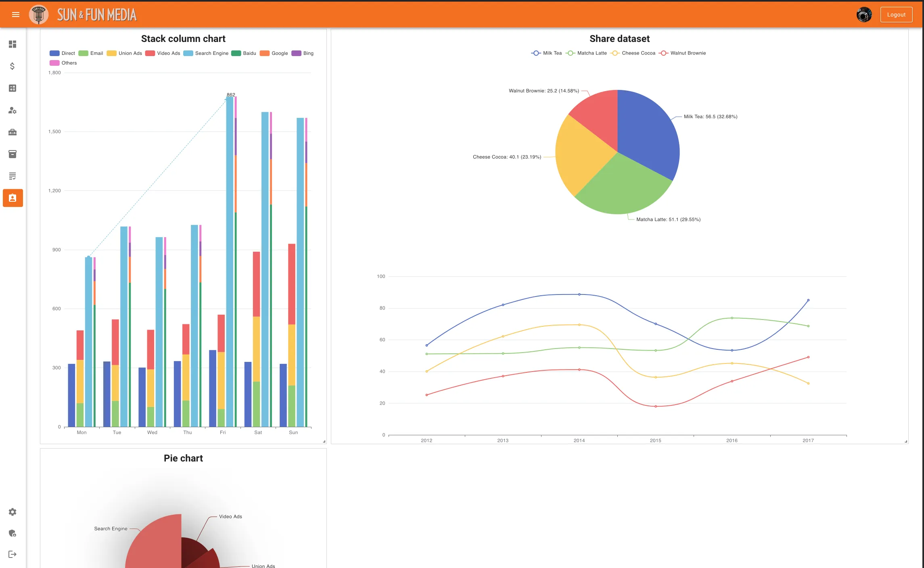Open the user avatar profile picture

pos(864,15)
